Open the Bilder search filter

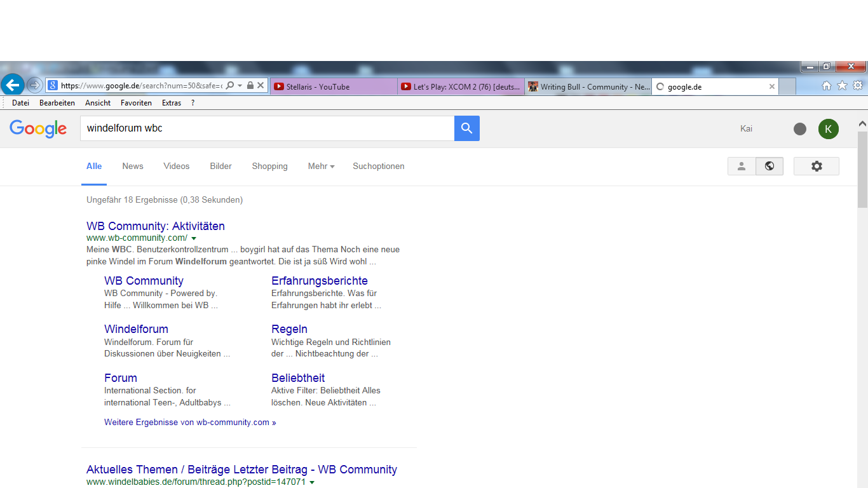coord(220,166)
